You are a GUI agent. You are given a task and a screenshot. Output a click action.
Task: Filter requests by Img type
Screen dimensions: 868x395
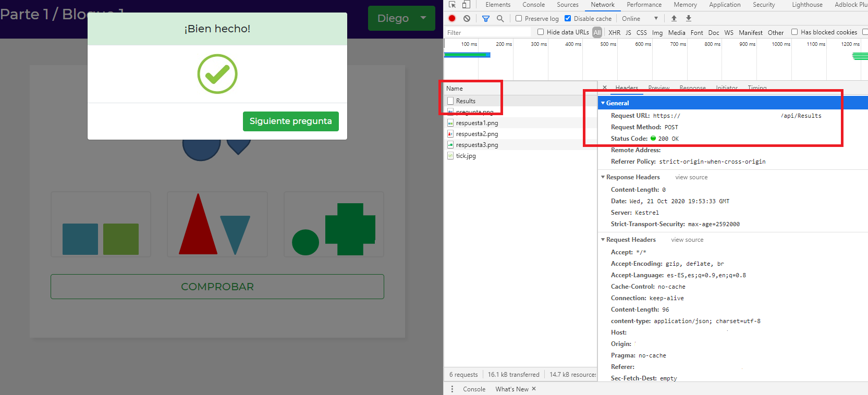pos(657,32)
